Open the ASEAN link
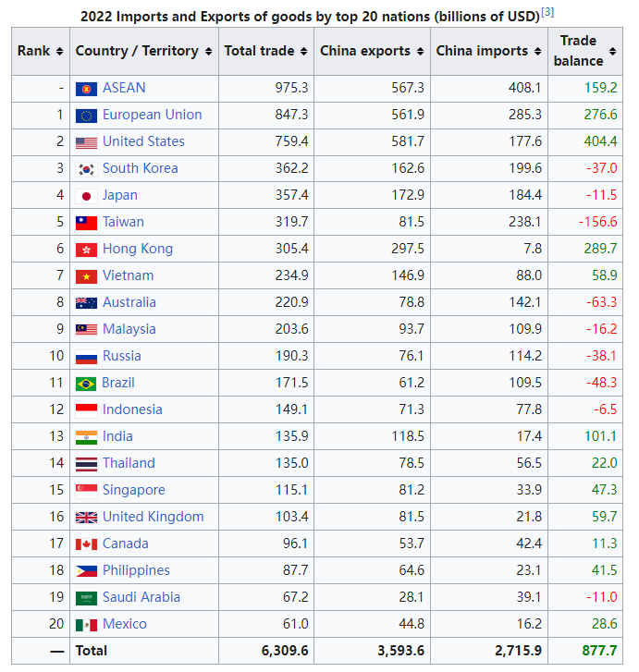Screen dimensions: 639x672 click(124, 88)
